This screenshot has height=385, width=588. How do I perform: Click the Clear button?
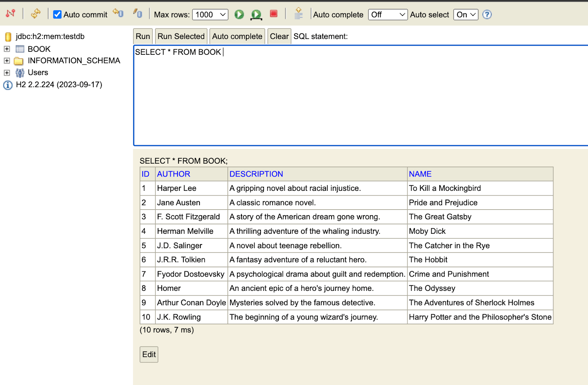pos(279,36)
